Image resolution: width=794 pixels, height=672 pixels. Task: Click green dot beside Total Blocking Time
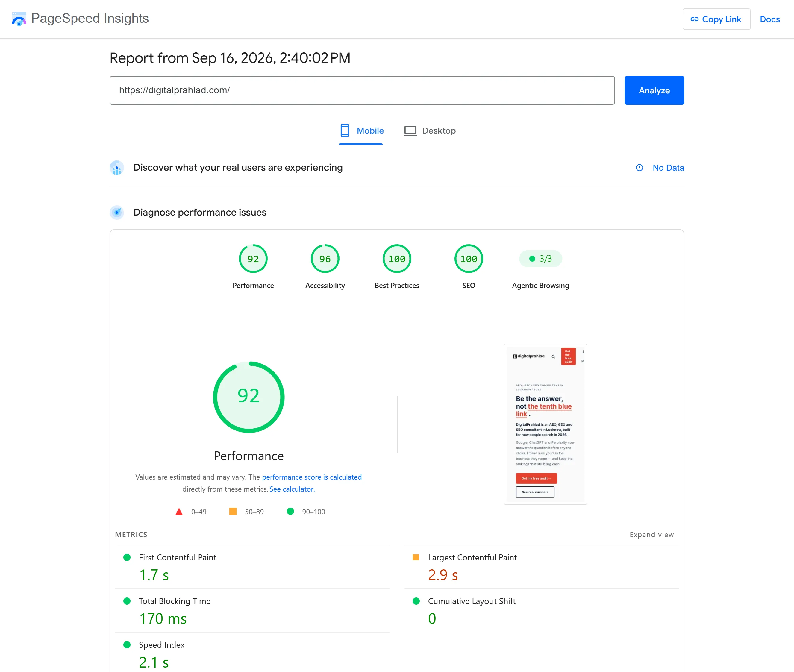[127, 601]
